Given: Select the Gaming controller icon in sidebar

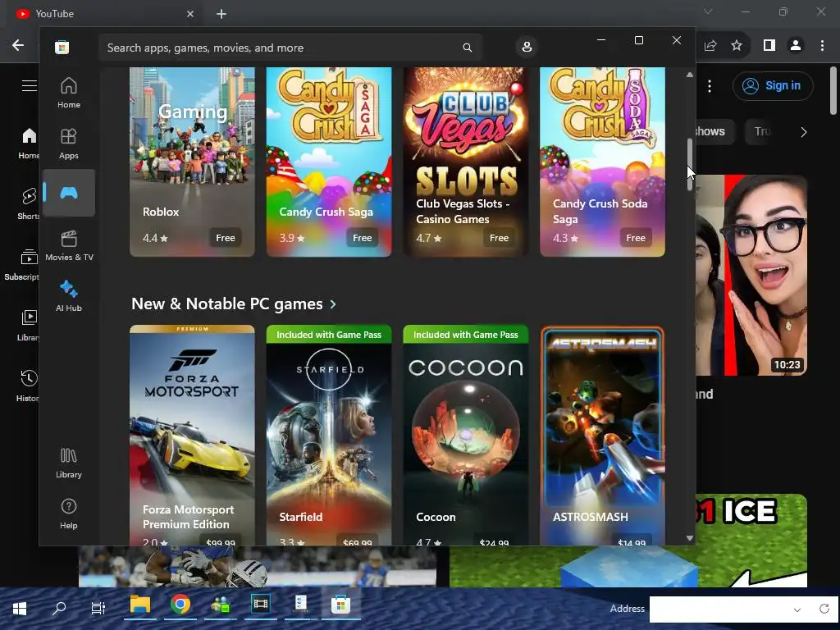Looking at the screenshot, I should pyautogui.click(x=69, y=193).
